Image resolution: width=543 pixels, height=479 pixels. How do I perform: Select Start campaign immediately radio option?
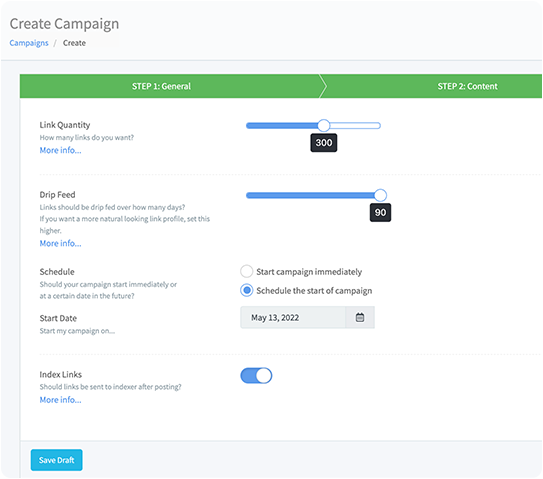tap(247, 272)
